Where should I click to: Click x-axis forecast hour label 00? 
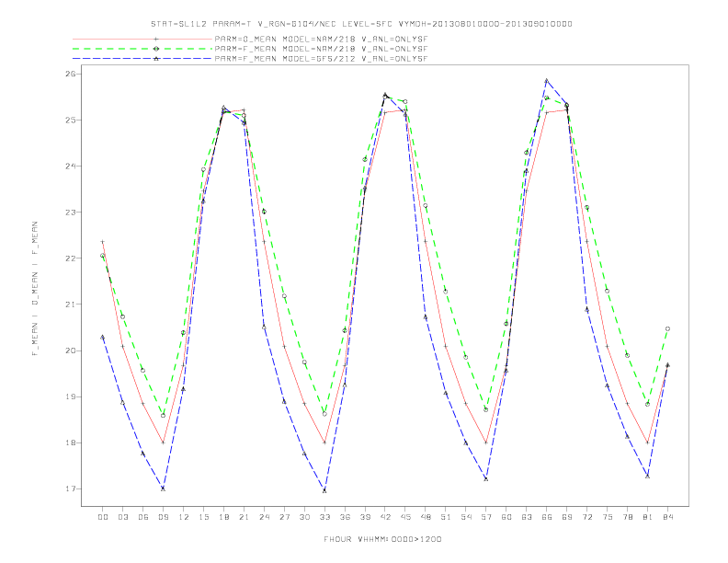click(103, 517)
